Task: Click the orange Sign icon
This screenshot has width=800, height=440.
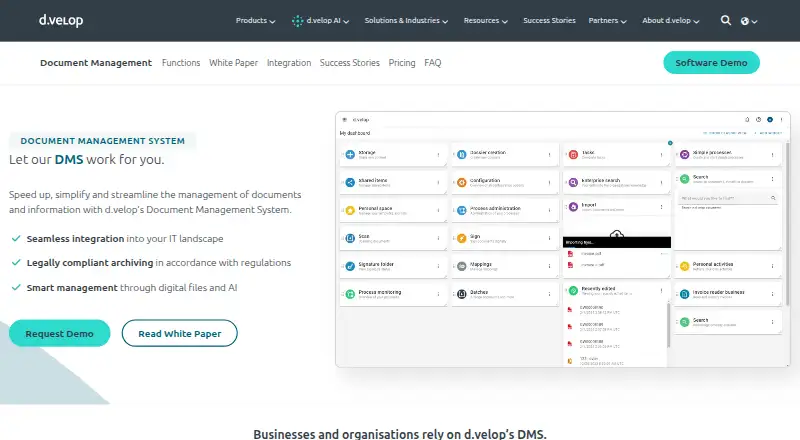Action: [462, 238]
